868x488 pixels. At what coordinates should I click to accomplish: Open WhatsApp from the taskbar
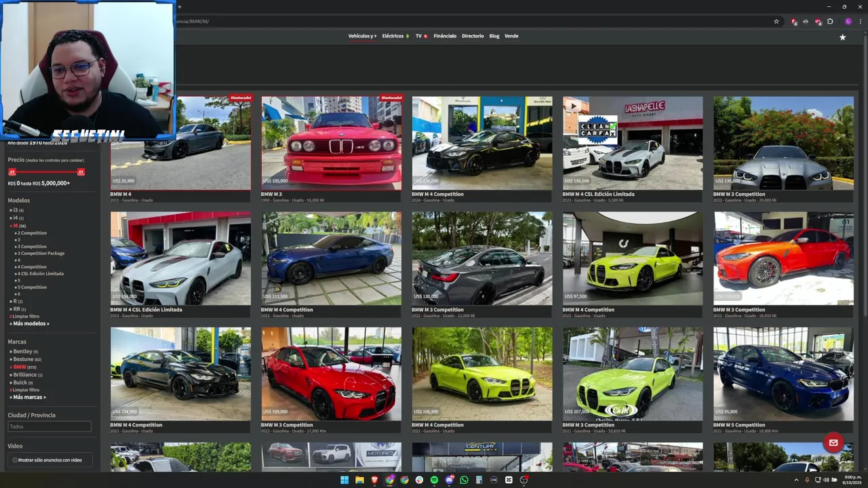[x=464, y=480]
